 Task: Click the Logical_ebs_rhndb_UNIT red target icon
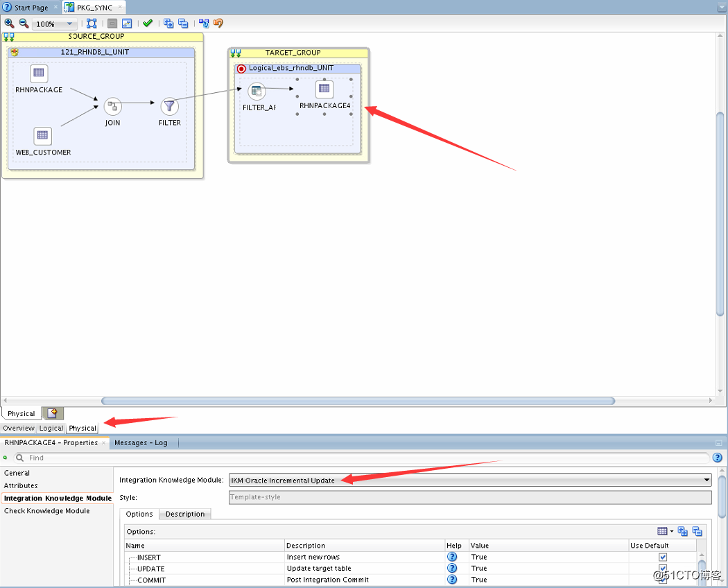[x=241, y=68]
